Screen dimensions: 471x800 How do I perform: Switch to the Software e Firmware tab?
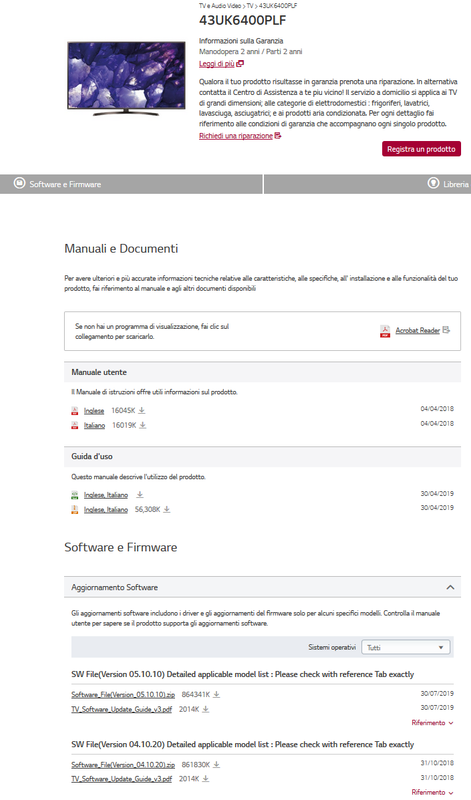pyautogui.click(x=131, y=184)
